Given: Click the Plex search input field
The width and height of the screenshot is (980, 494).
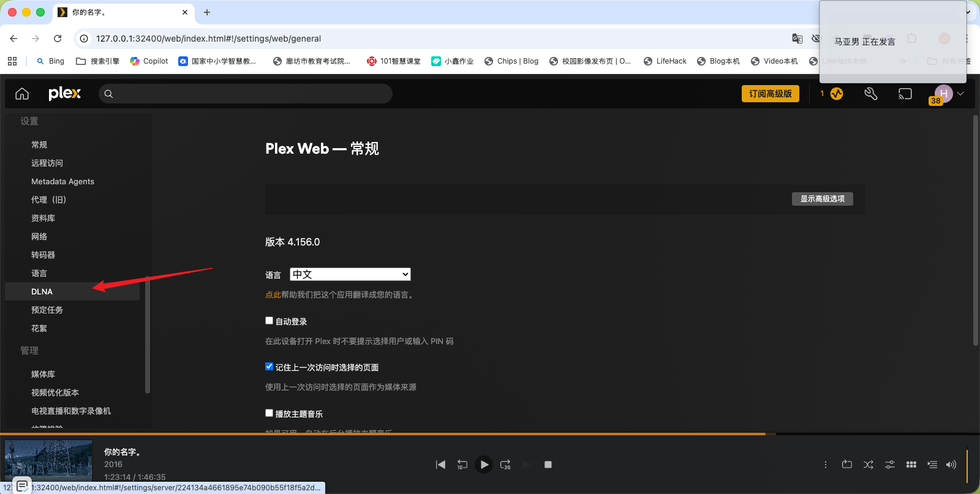Looking at the screenshot, I should 246,94.
